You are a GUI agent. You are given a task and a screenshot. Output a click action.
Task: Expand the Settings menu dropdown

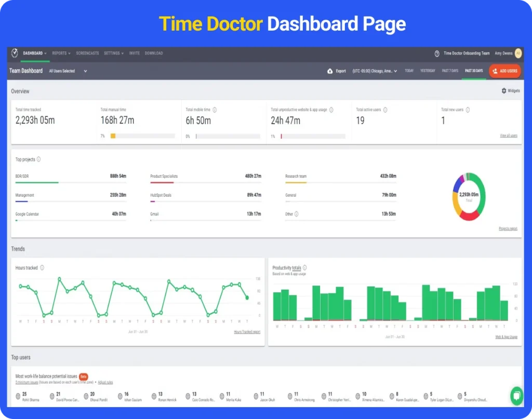click(x=114, y=53)
